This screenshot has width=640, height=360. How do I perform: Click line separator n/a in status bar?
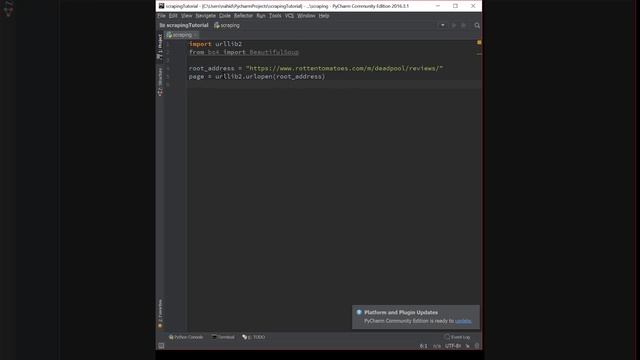click(x=437, y=346)
